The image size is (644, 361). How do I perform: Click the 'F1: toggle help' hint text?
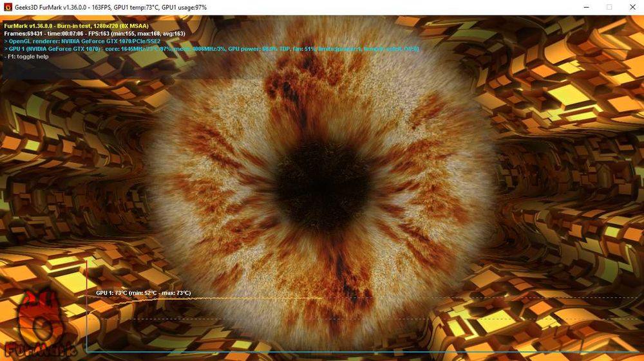point(26,57)
